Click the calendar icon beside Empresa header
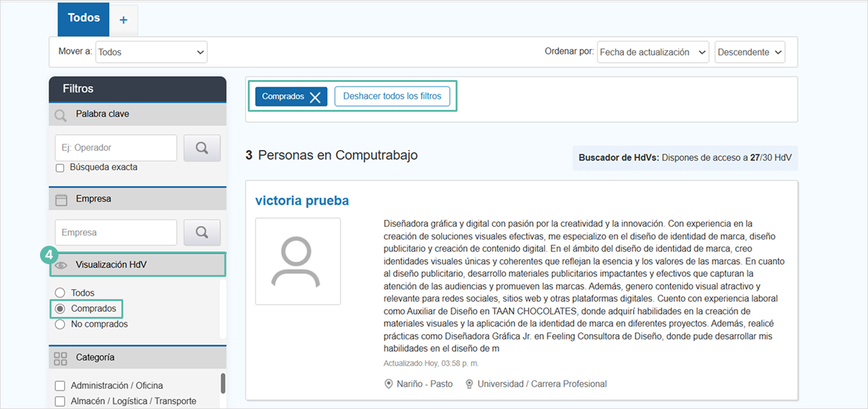 click(x=61, y=199)
